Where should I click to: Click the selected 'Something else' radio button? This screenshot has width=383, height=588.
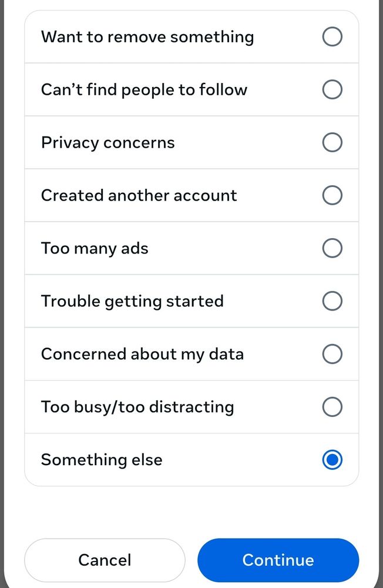(x=332, y=460)
